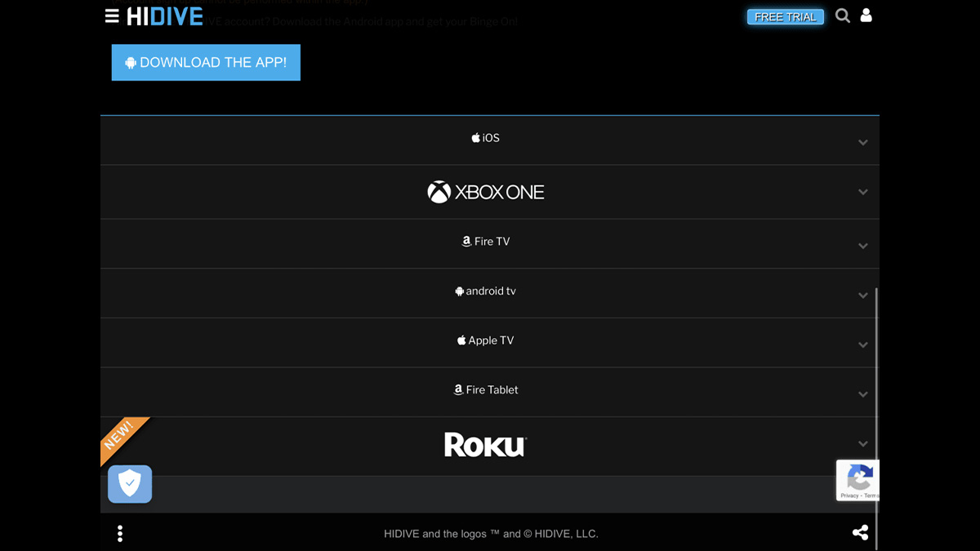Click the blue shield privacy badge
Screen dimensions: 980x551
[x=130, y=484]
